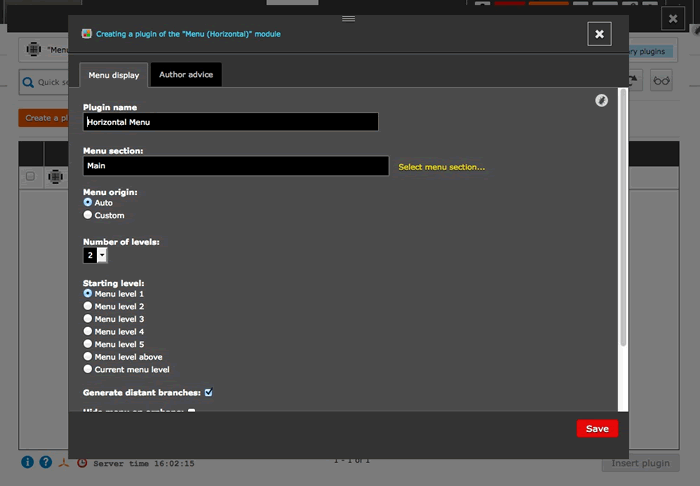Close the plugin creation dialog
Screen dimensions: 700x486
click(599, 34)
